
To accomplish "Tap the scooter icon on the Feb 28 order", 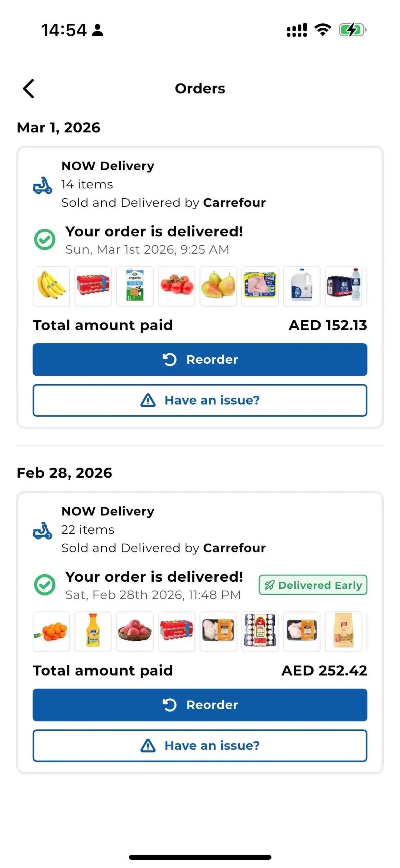I will (x=43, y=531).
